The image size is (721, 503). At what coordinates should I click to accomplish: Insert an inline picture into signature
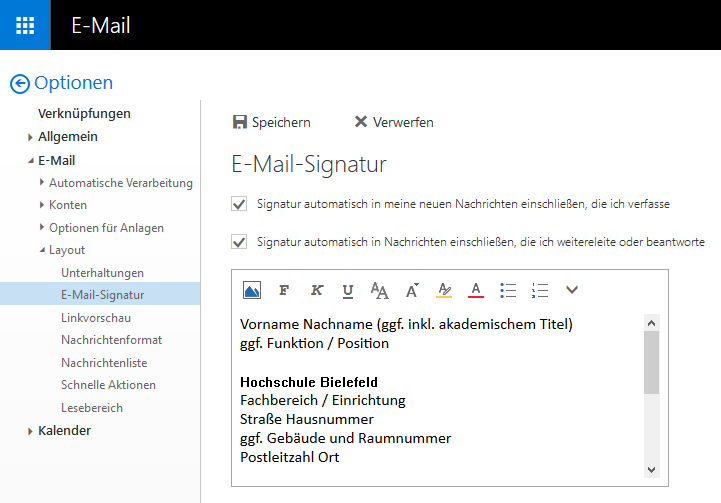(x=252, y=290)
